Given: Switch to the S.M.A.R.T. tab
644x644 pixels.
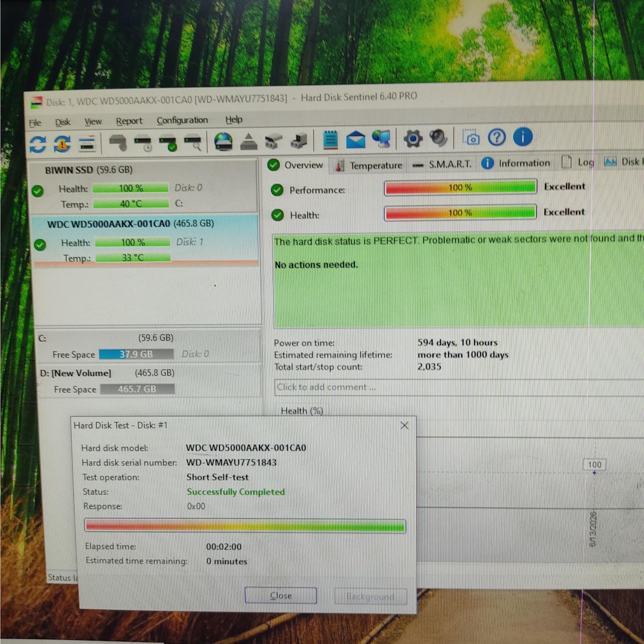Looking at the screenshot, I should point(442,164).
